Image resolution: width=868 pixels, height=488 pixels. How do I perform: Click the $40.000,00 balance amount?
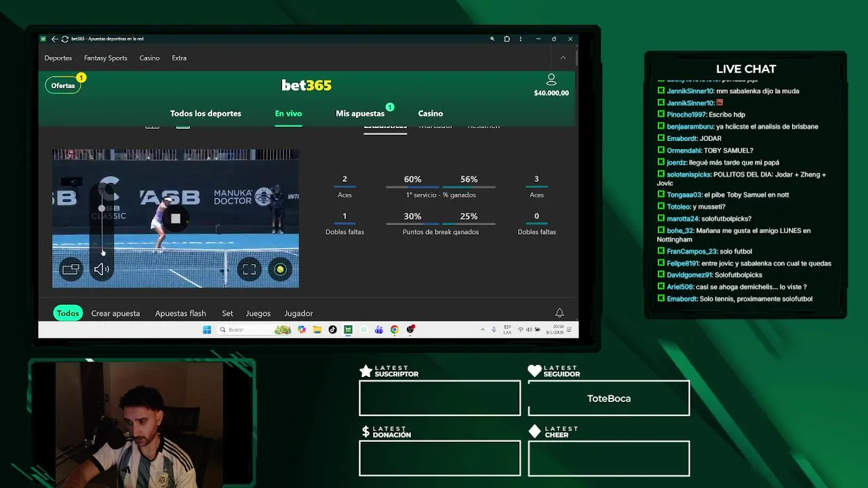click(x=551, y=93)
